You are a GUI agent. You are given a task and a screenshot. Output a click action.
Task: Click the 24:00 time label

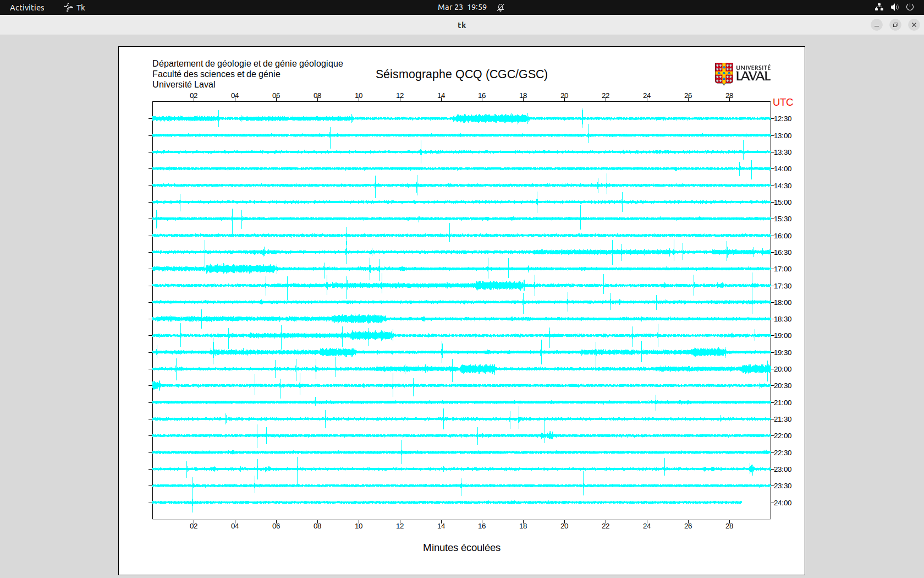click(783, 503)
